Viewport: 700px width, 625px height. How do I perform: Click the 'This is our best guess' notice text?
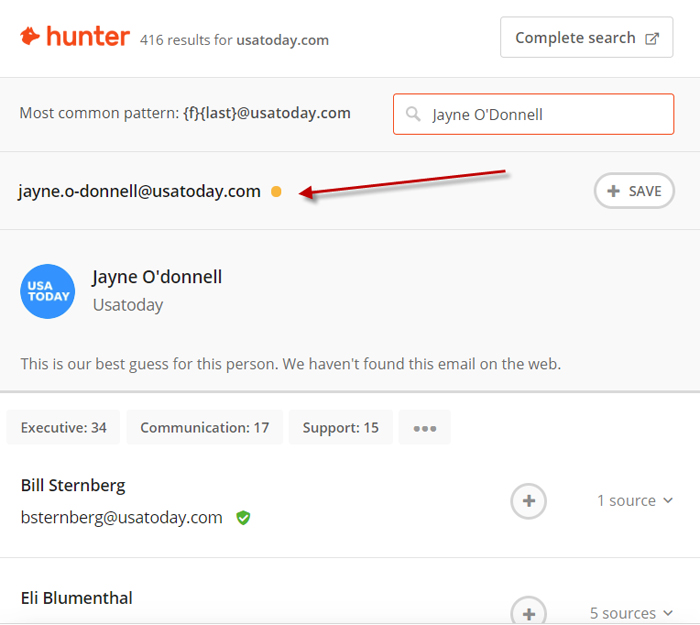[x=291, y=364]
